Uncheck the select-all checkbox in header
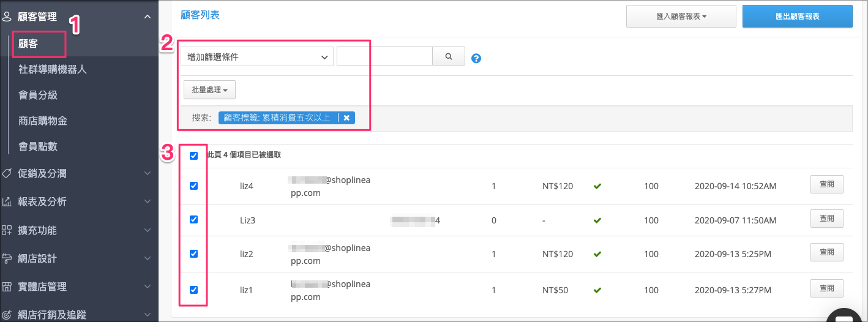Image resolution: width=868 pixels, height=322 pixels. [x=194, y=155]
